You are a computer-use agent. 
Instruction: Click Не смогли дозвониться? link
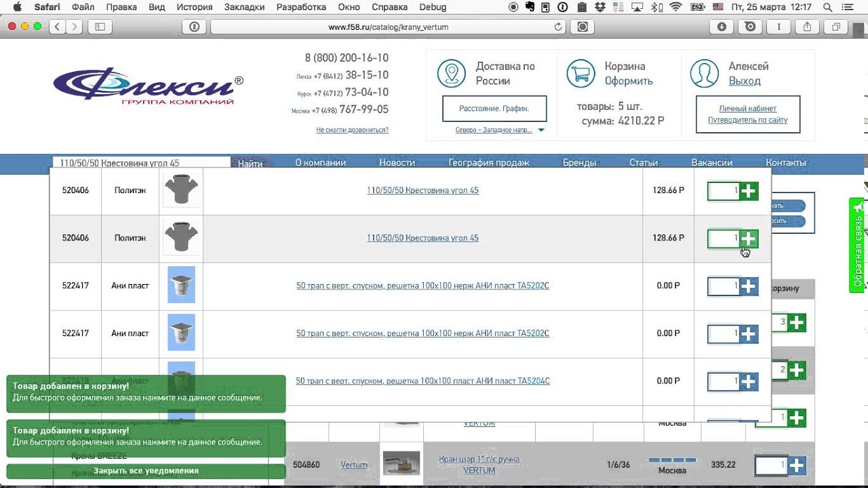click(x=353, y=129)
